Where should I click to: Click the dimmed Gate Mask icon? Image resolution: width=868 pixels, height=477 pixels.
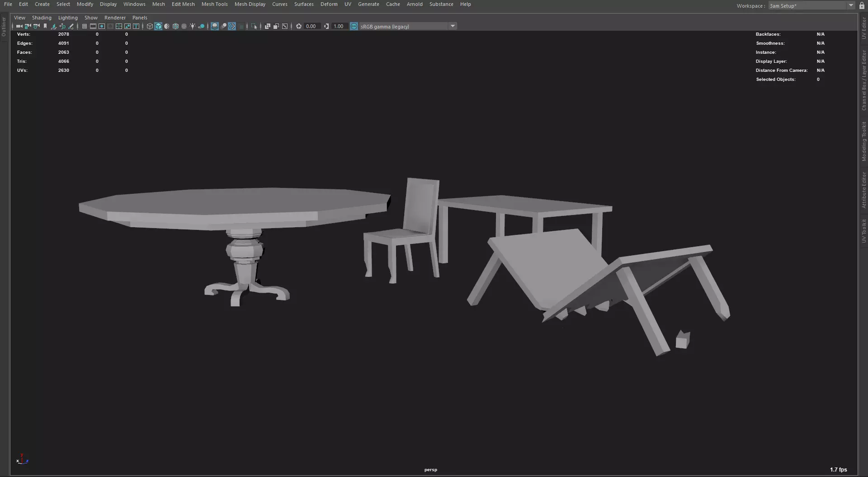pos(110,26)
